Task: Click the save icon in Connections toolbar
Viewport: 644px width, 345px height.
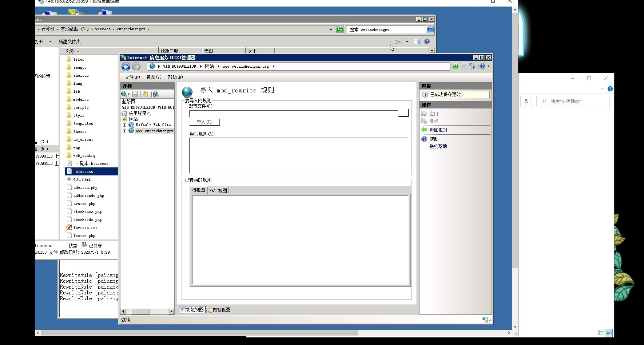Action: 135,94
